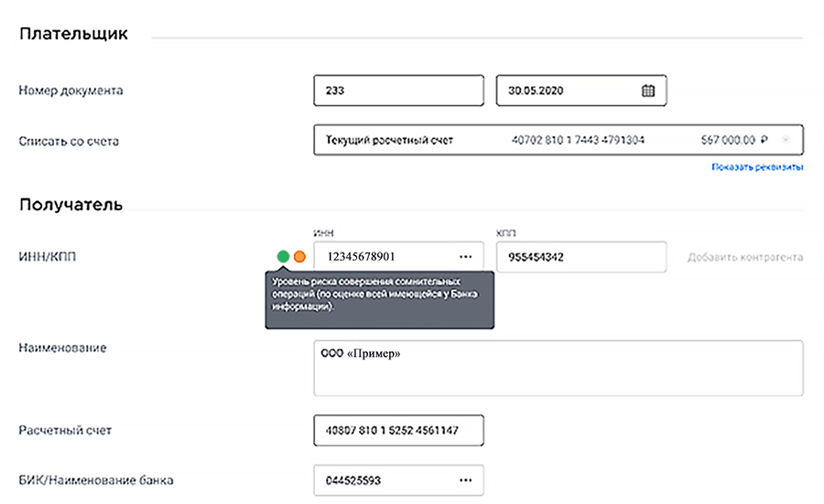Click the БИК/Наименование банка label
Screen dimensions: 824x504
pos(96,480)
